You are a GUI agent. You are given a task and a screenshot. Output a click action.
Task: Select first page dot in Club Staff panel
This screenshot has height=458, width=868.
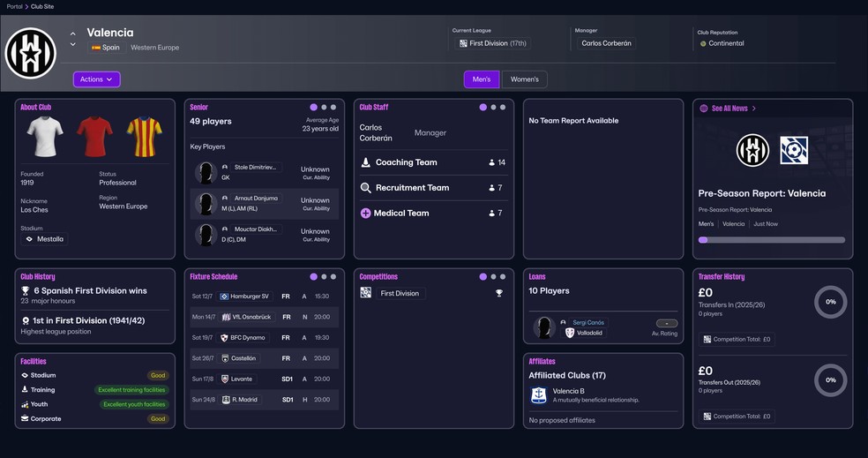(x=483, y=108)
